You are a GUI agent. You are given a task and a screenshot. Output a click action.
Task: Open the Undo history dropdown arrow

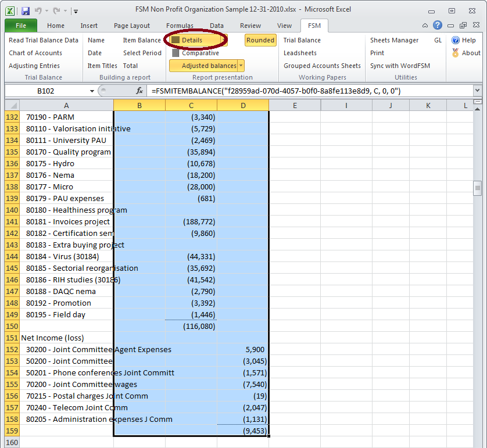(x=47, y=11)
